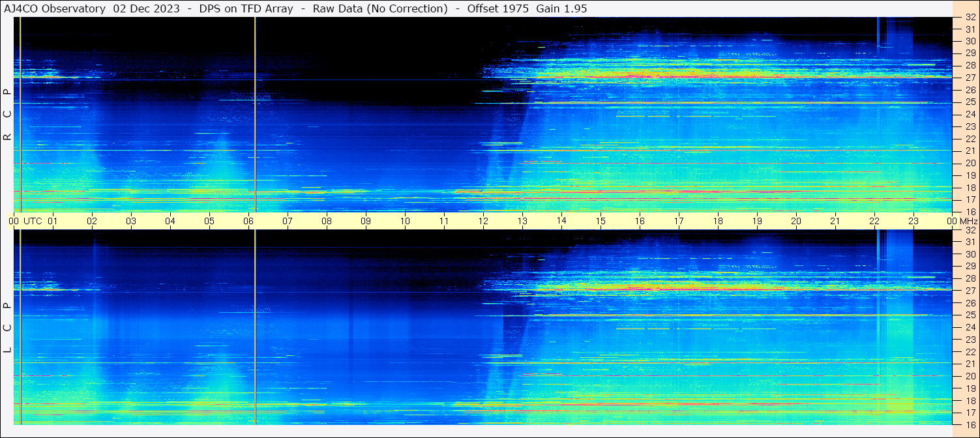The width and height of the screenshot is (980, 438).
Task: Select the 05 hour tick on time axis
Action: tap(209, 221)
